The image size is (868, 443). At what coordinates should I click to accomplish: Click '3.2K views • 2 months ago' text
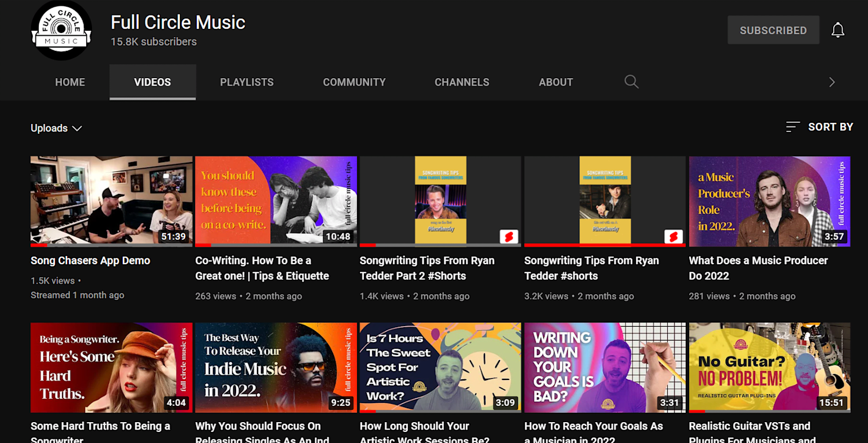click(579, 296)
